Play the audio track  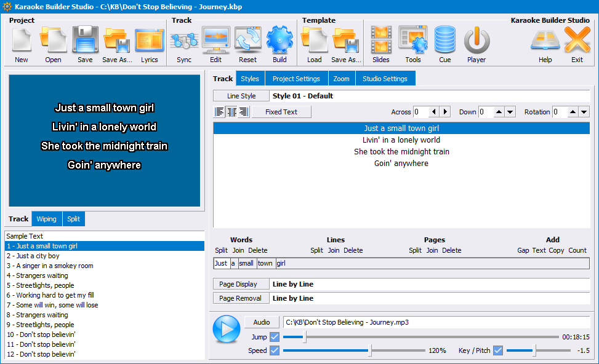[227, 329]
